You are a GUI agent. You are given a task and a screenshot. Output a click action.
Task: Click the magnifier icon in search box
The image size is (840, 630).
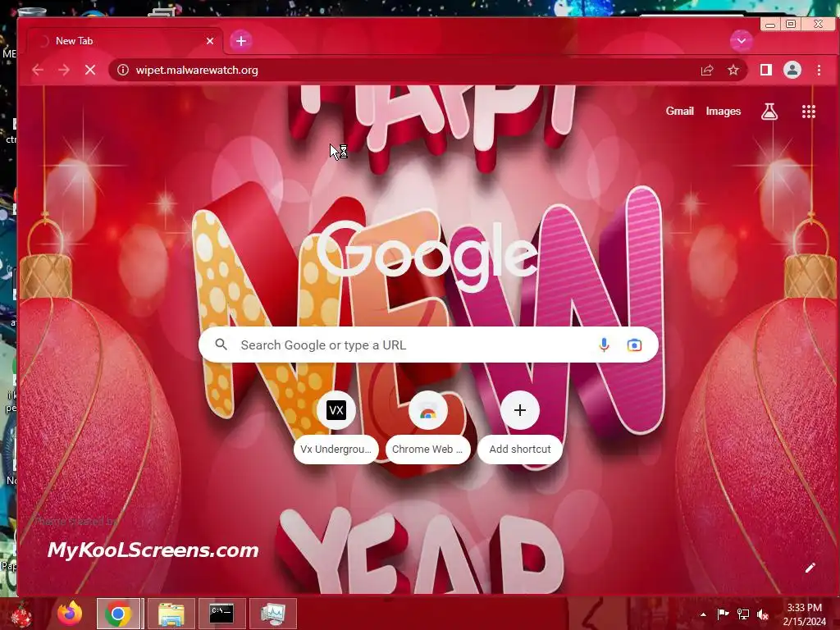point(221,345)
